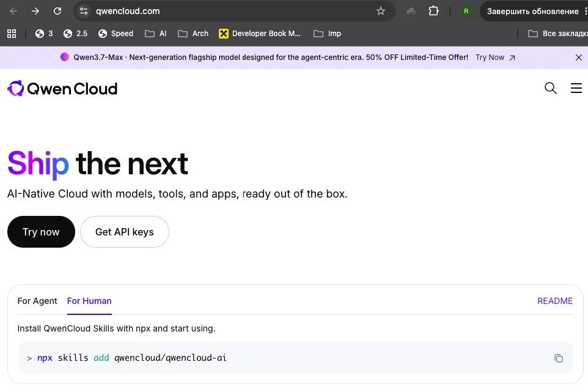The width and height of the screenshot is (588, 392).
Task: Open the search icon on Qwen Cloud header
Action: (551, 88)
